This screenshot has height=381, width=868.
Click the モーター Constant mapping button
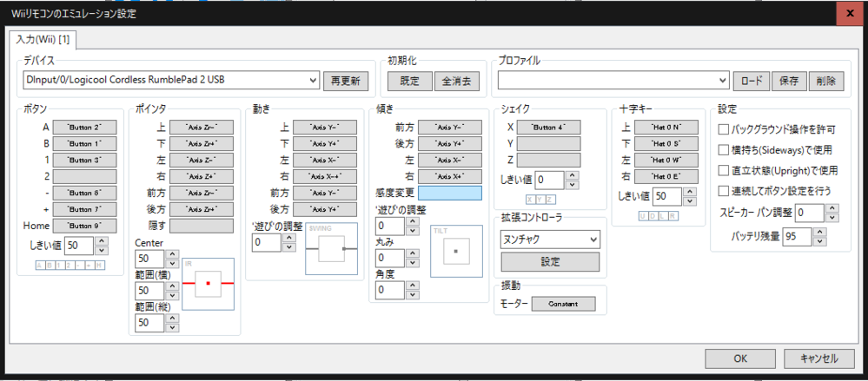[x=563, y=304]
